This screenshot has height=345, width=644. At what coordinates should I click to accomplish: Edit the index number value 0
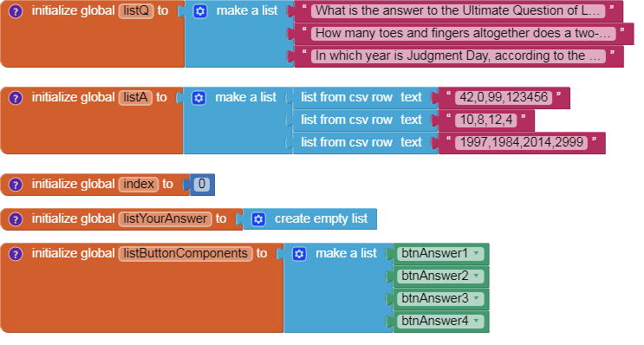(202, 184)
